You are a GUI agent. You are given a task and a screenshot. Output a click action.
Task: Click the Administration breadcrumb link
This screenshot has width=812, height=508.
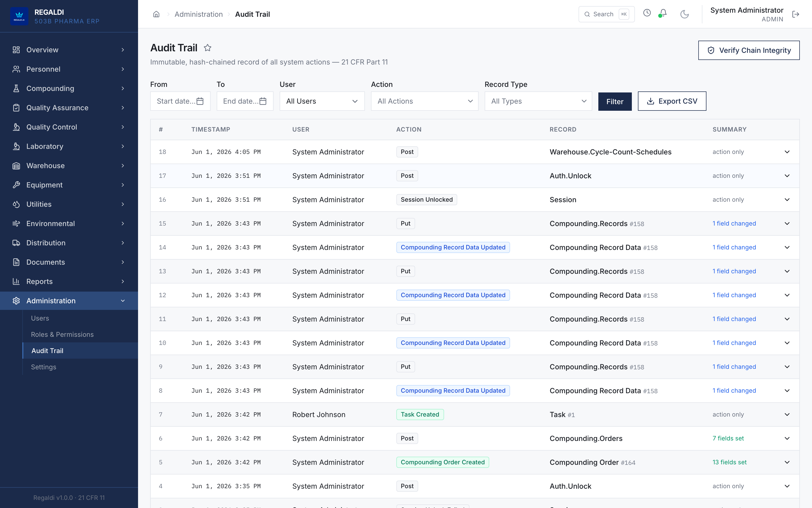tap(199, 14)
